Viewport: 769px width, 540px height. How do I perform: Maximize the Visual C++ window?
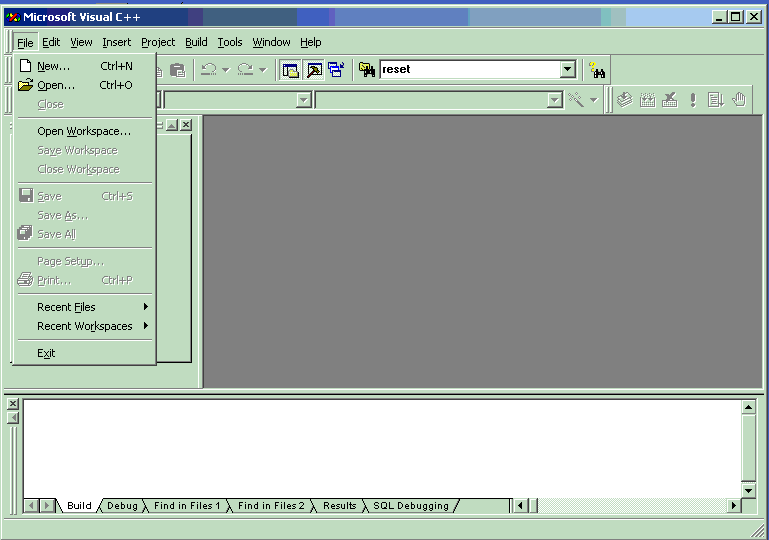click(735, 17)
